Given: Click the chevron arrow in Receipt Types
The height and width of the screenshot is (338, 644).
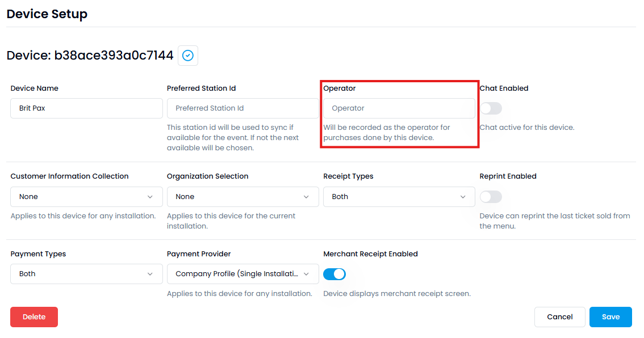Looking at the screenshot, I should 463,197.
